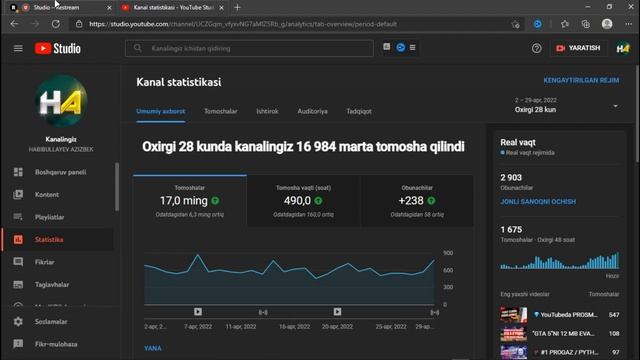Click the gray square icon beside search
640x360 pixels.
[387, 47]
